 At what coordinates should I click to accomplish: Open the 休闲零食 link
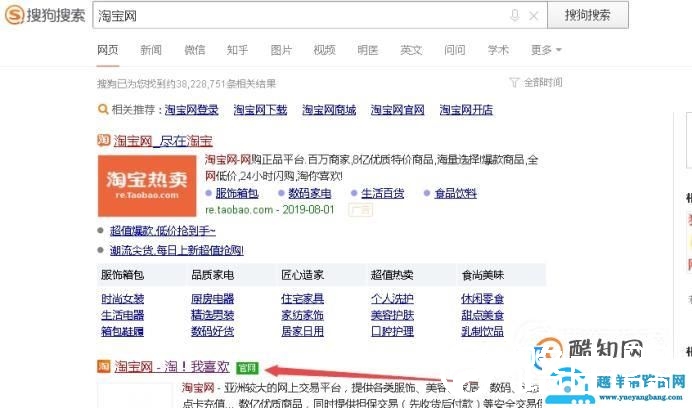482,299
